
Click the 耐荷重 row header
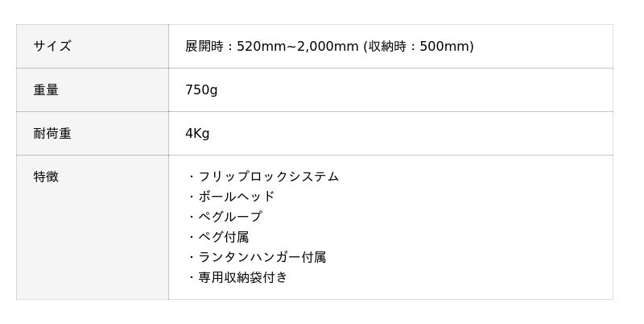coord(52,133)
